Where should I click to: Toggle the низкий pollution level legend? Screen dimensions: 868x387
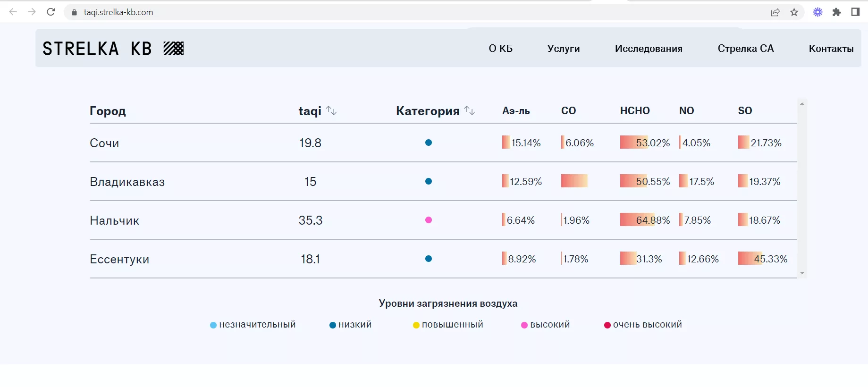click(x=351, y=325)
